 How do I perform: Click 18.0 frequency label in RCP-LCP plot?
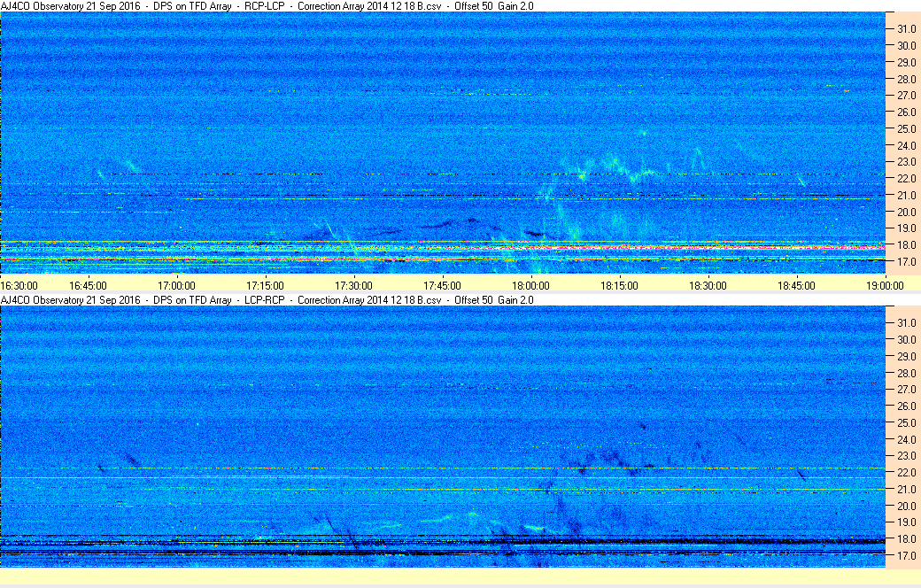point(906,245)
